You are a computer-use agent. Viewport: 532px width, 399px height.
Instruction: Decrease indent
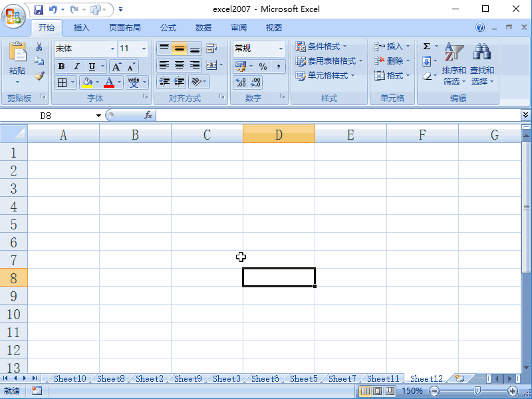[164, 82]
